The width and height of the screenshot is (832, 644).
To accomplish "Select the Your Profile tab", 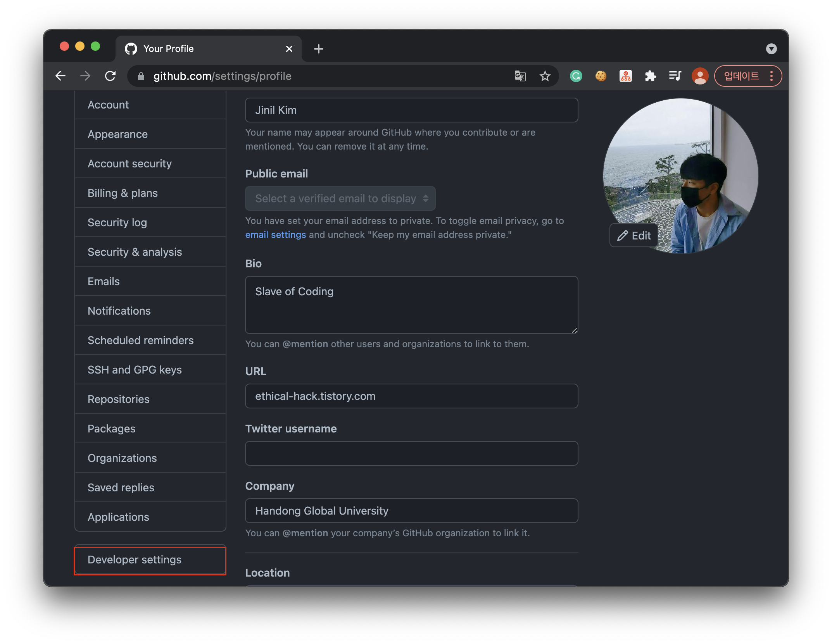I will (209, 49).
